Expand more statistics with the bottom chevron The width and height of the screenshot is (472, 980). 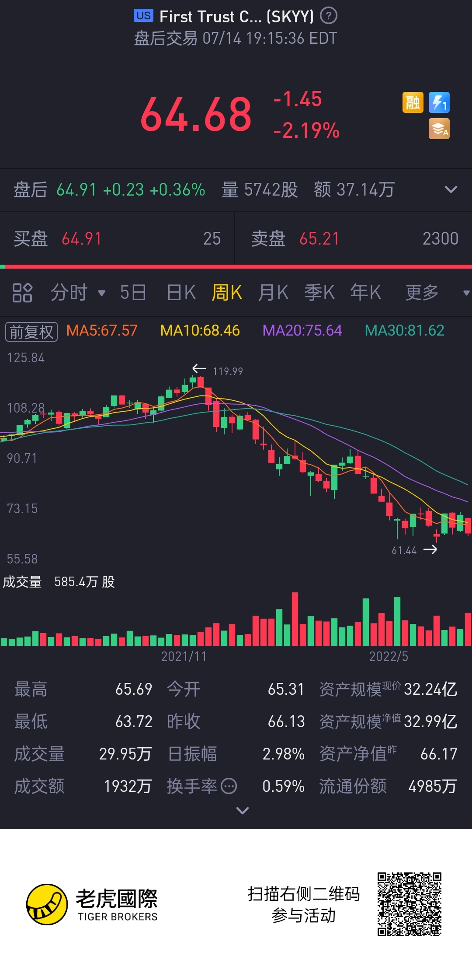point(242,811)
